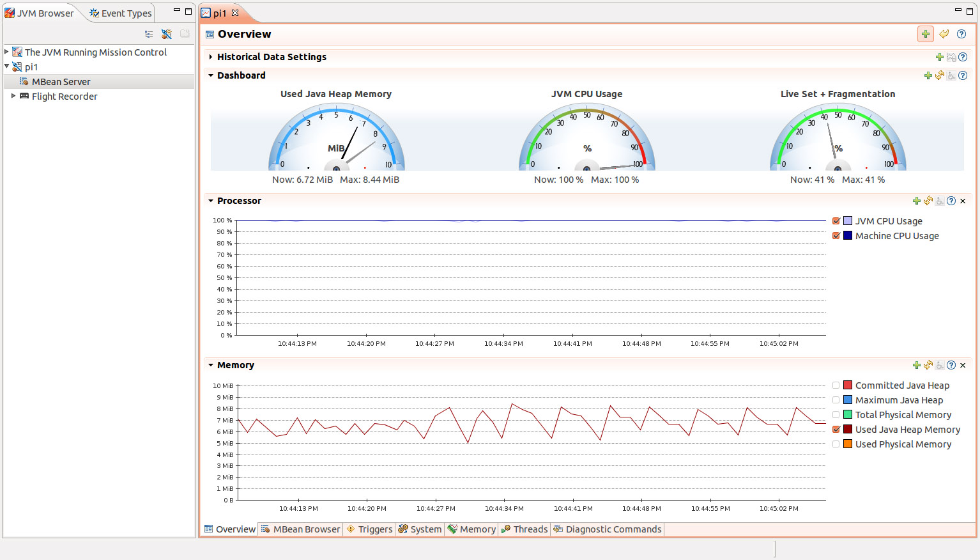Open help for Historical Data Settings
980x560 pixels.
tap(963, 57)
